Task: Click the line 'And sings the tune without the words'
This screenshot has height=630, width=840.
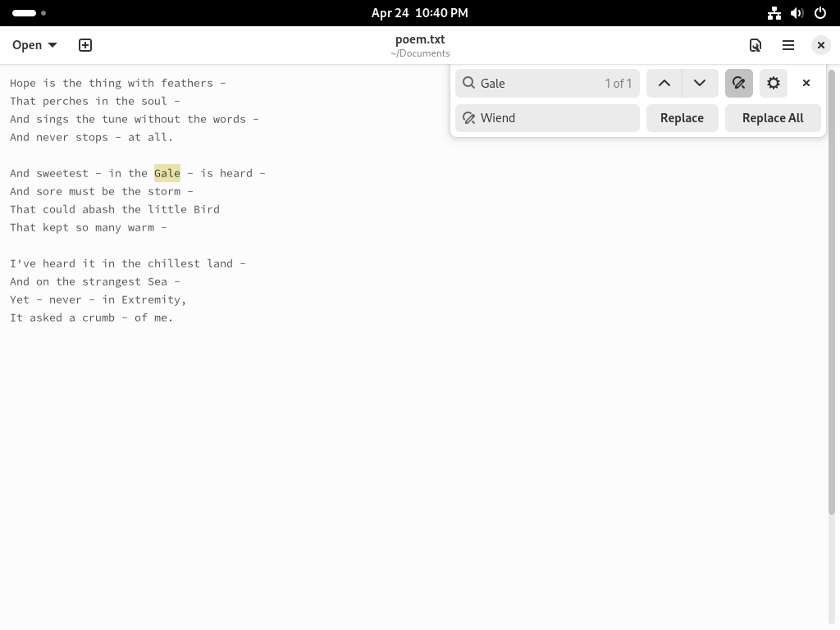Action: click(x=134, y=119)
